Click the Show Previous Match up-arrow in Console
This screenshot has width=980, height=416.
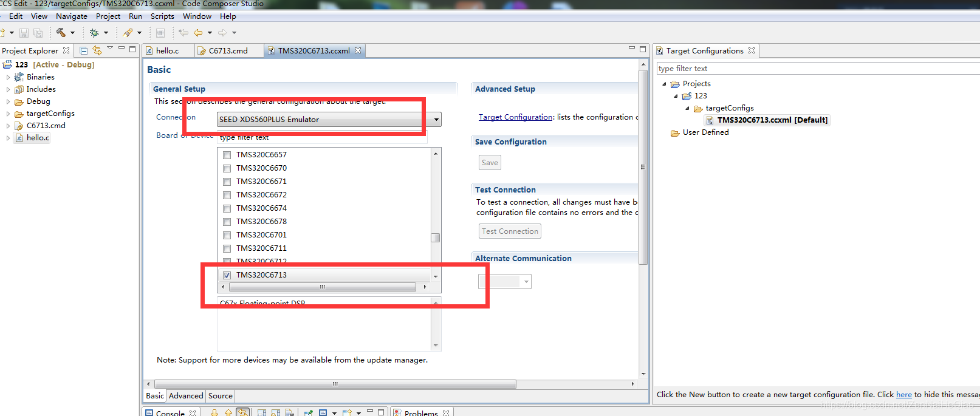click(x=228, y=412)
